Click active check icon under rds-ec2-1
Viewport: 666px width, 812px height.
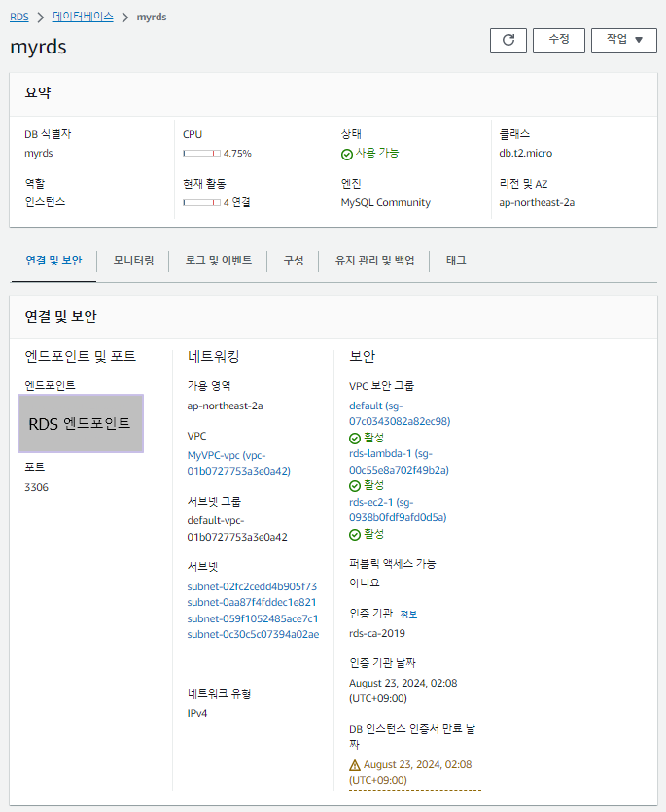(x=355, y=535)
